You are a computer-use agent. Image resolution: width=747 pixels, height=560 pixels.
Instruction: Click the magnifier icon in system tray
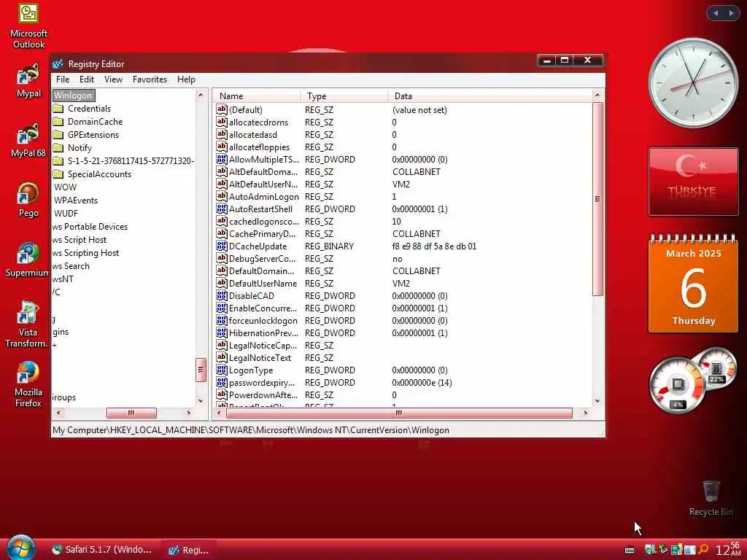tap(703, 550)
